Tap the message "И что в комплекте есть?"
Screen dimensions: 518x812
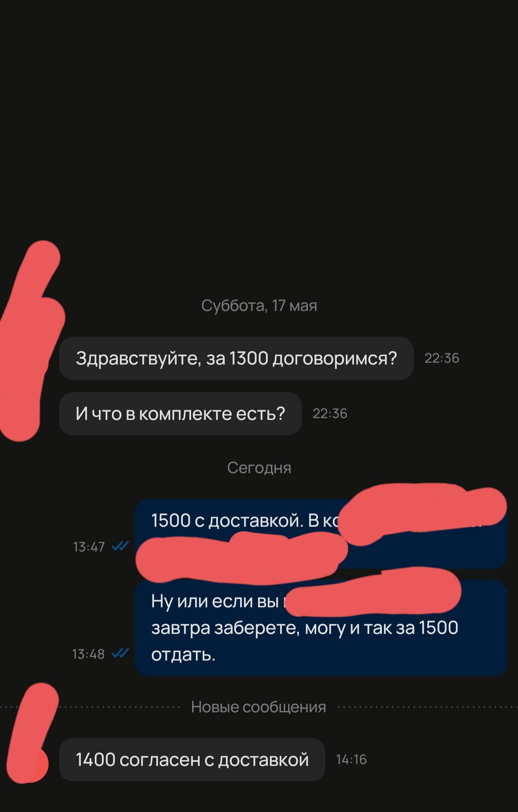[180, 414]
